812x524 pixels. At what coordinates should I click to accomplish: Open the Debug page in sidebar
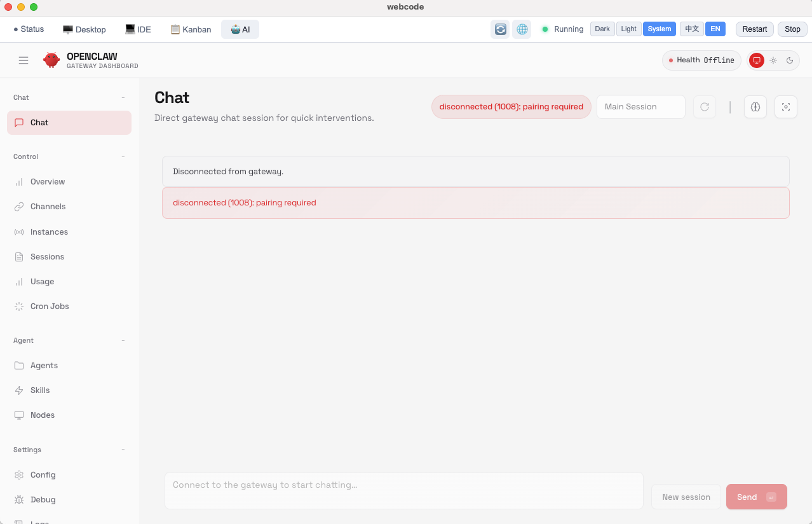(43, 500)
